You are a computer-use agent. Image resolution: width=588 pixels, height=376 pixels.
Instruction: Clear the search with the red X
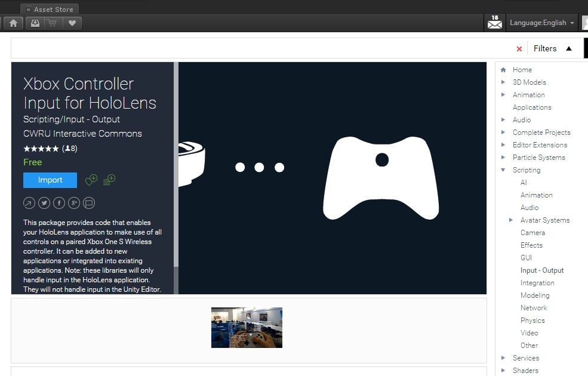[519, 49]
